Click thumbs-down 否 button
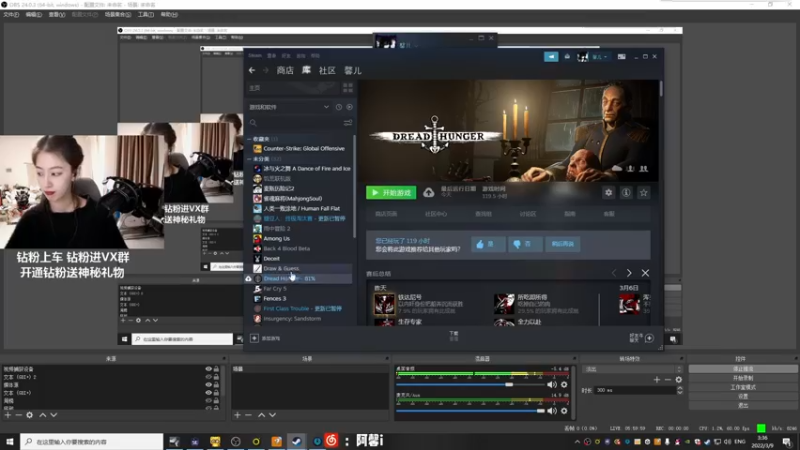Image resolution: width=800 pixels, height=450 pixels. click(524, 244)
